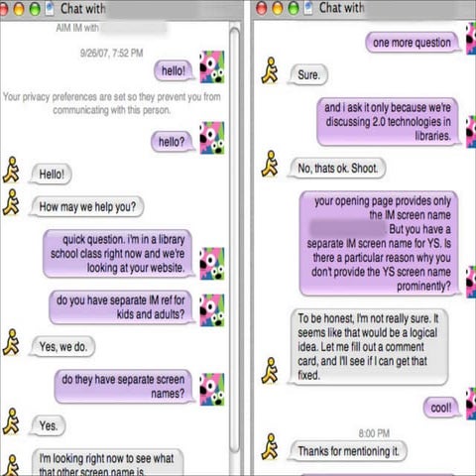This screenshot has height=476, width=476.
Task: Click the yellow AIM running man beside 'Hello!'
Action: coord(11,170)
